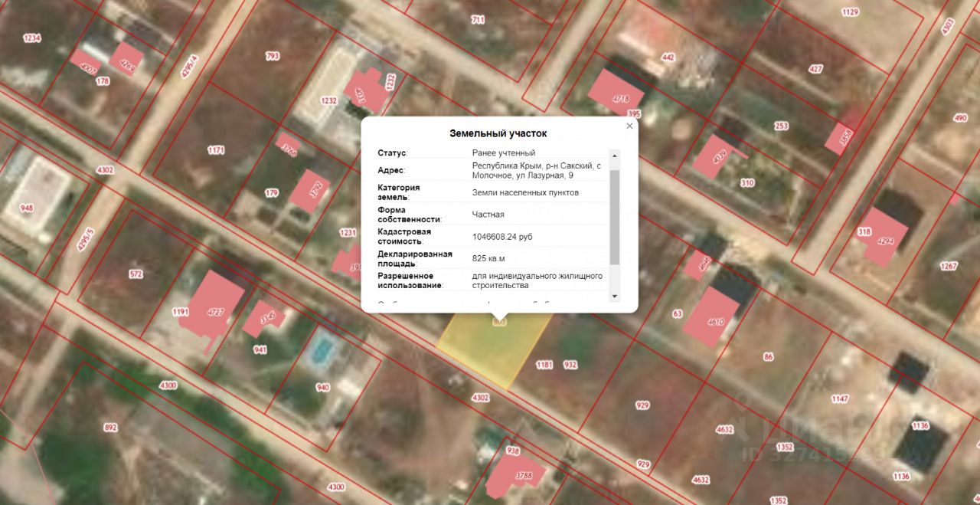980x505 pixels.
Task: Click road parcel label 4303
Action: 948,27
